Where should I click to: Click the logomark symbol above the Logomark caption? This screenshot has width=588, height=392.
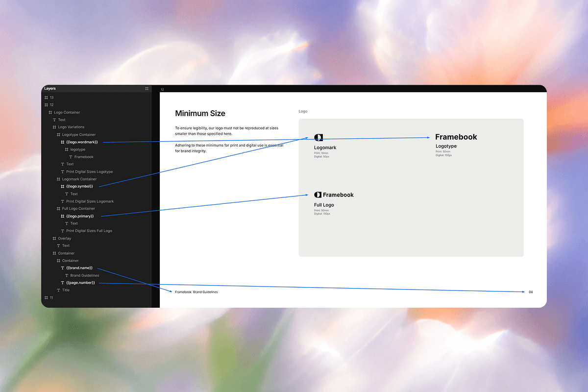318,138
